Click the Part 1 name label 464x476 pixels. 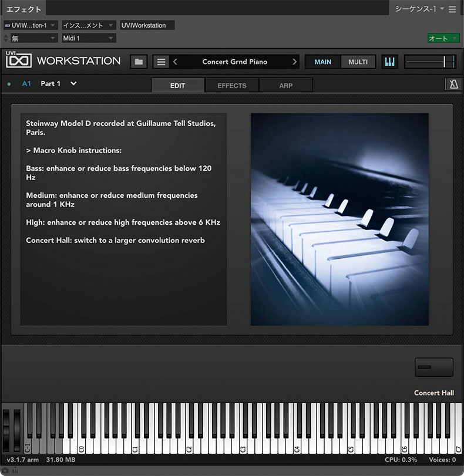51,84
